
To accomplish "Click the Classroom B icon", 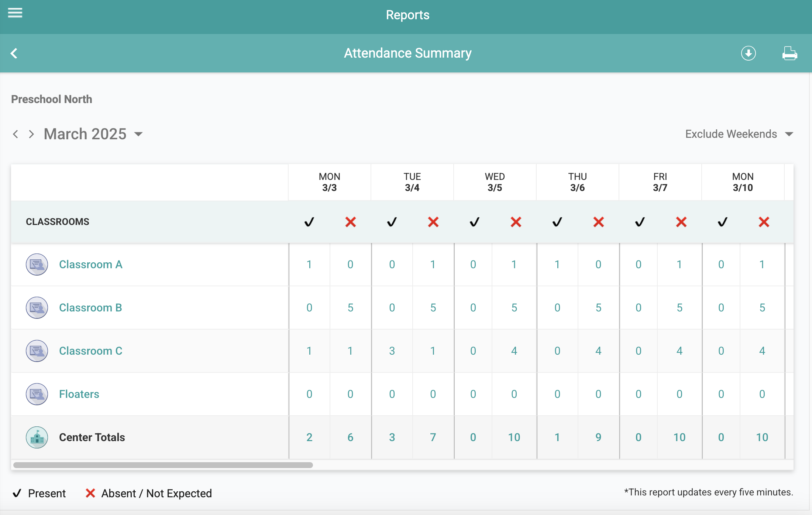I will [x=37, y=308].
